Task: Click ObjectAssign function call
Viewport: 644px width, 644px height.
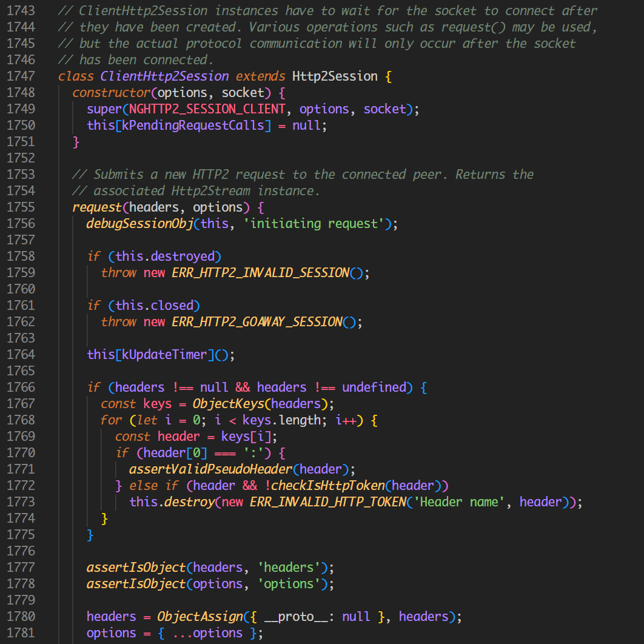Action: click(200, 617)
